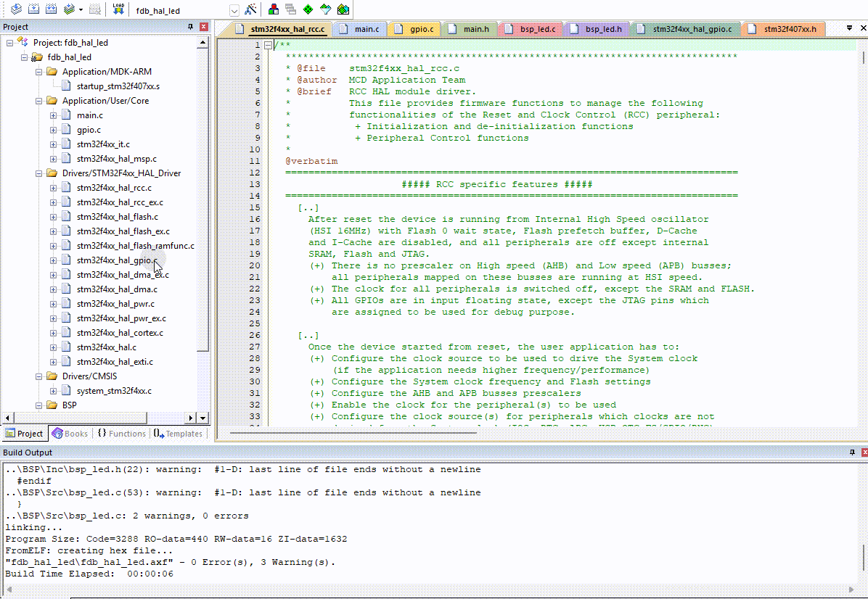Open the fdb_hal_led target selection dropdown arrow
This screenshot has height=599, width=868.
click(x=234, y=10)
